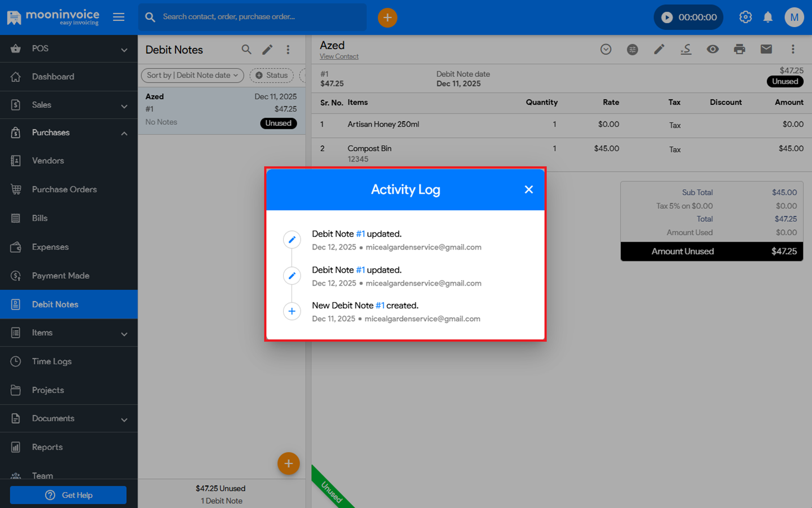
Task: Open the settings gear icon
Action: click(745, 17)
